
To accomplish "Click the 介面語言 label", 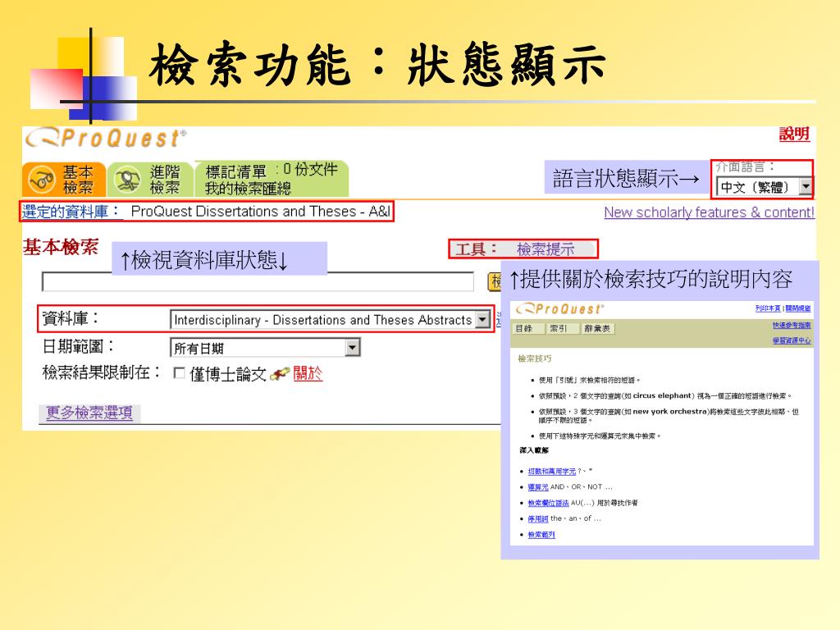I will click(x=745, y=167).
